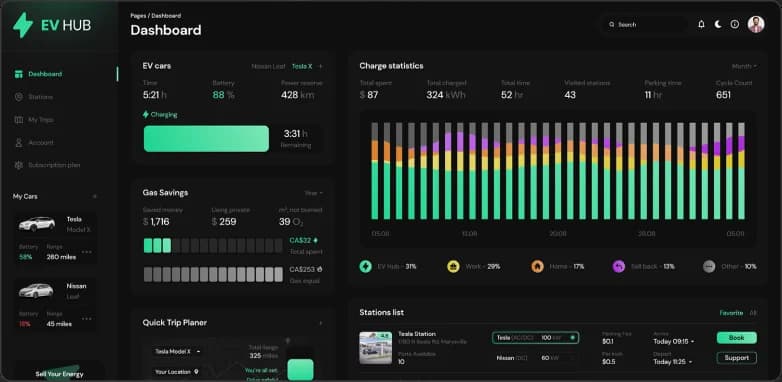This screenshot has width=782, height=382.
Task: Open notifications via the bell icon
Action: (701, 24)
